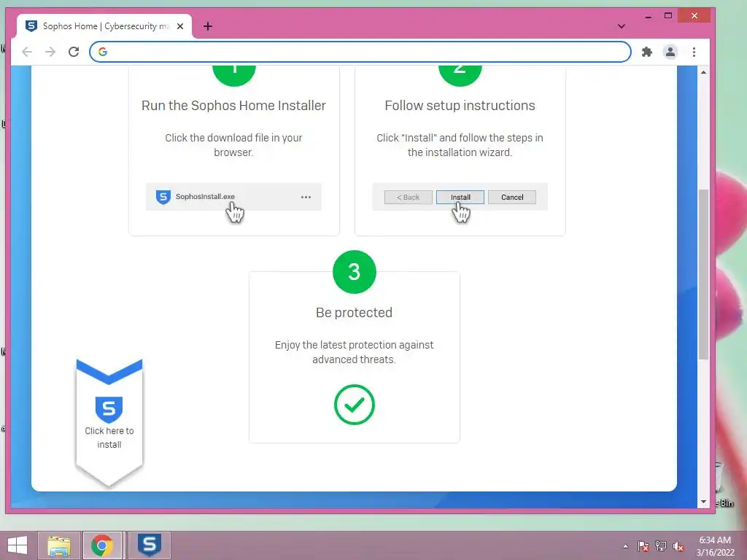Click the "Click the download file in your browser." text
Screen dimensions: 747x560
pyautogui.click(x=233, y=145)
